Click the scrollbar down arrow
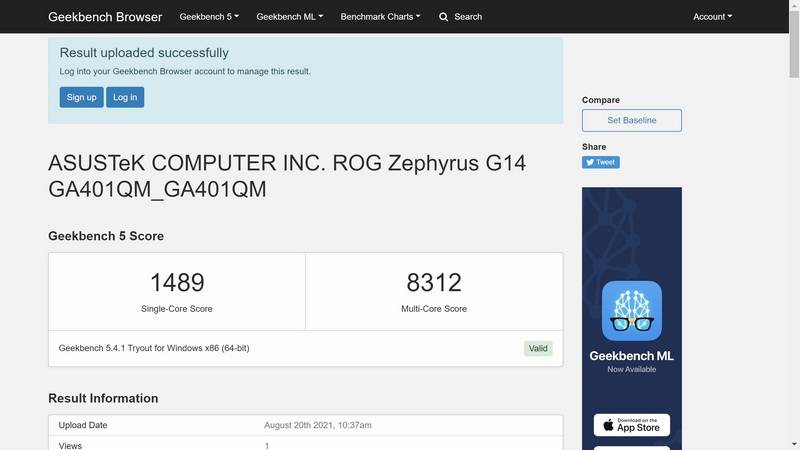The width and height of the screenshot is (800, 450). (794, 445)
